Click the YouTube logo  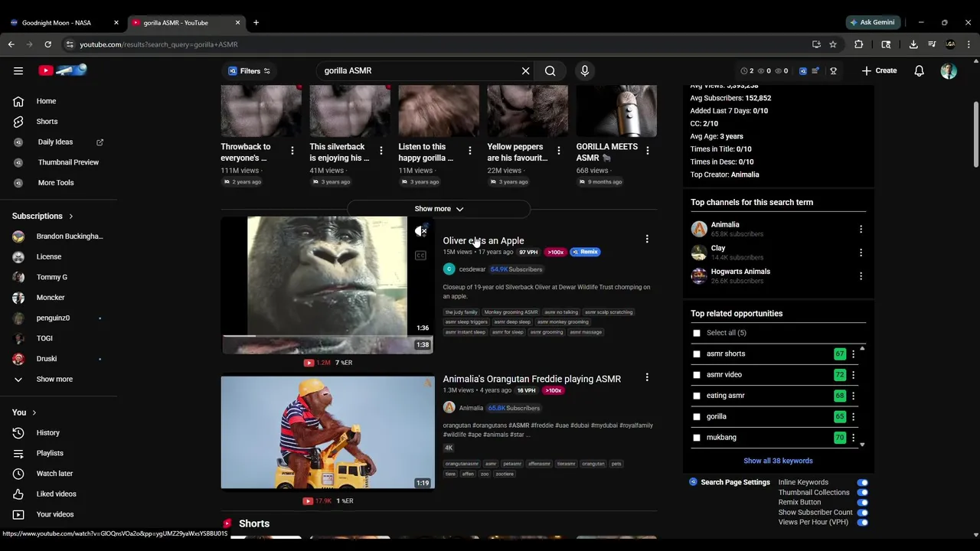coord(63,70)
